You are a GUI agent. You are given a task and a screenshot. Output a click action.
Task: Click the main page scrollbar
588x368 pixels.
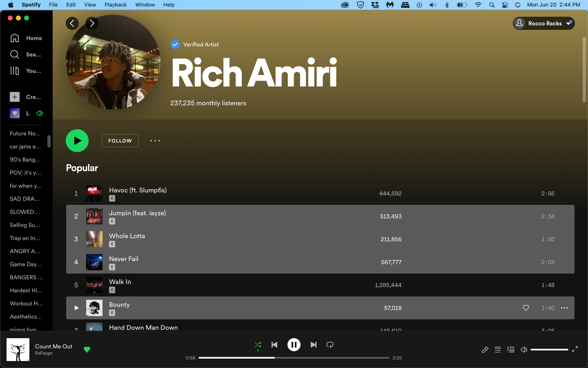(584, 69)
